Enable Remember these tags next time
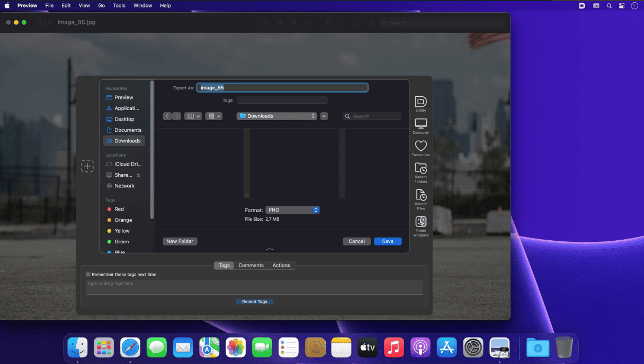 pyautogui.click(x=88, y=275)
